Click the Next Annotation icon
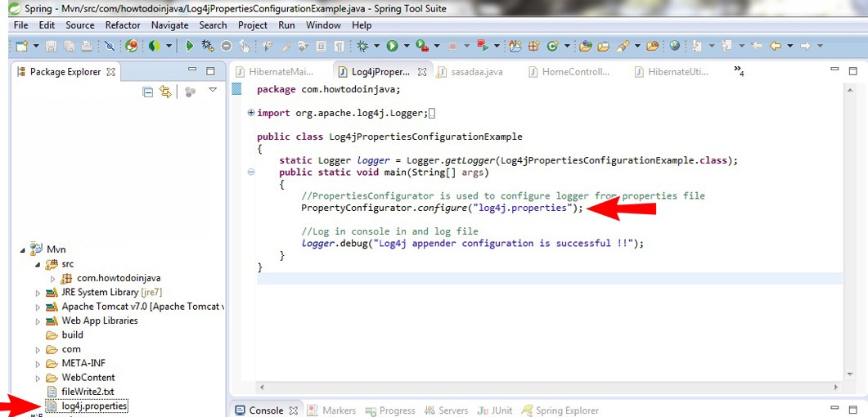Image resolution: width=868 pixels, height=417 pixels. click(x=697, y=46)
